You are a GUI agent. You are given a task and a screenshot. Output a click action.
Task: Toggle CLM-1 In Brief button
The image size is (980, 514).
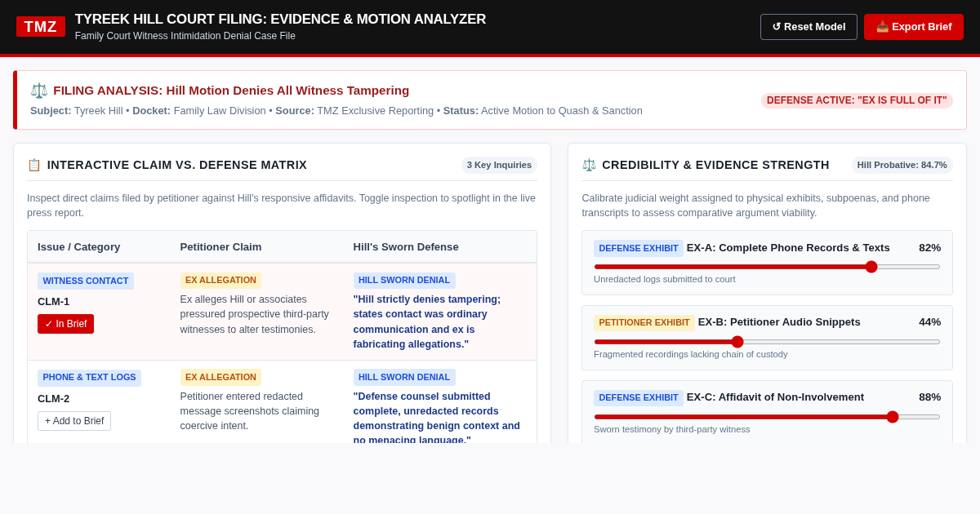click(x=65, y=324)
